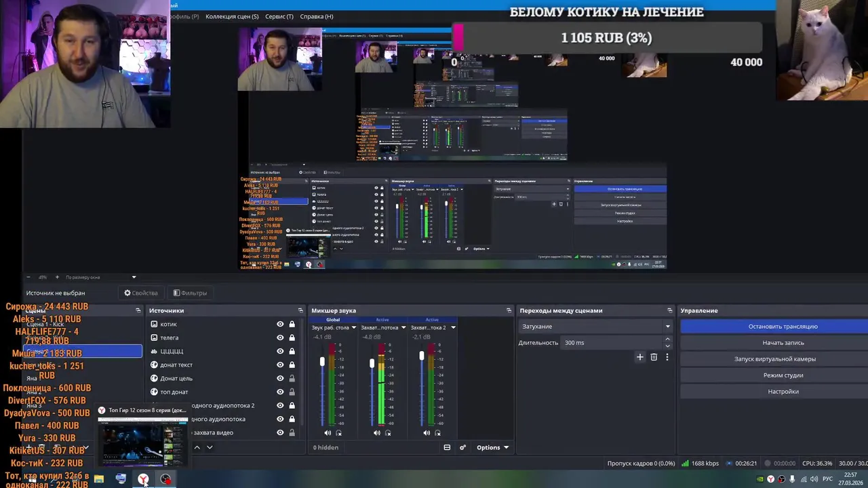
Task: Switch audio mixer layout icon
Action: point(447,447)
